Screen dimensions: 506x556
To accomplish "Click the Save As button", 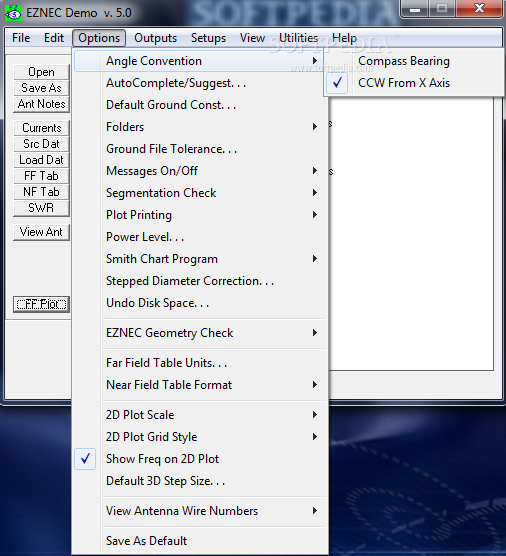I will (41, 88).
